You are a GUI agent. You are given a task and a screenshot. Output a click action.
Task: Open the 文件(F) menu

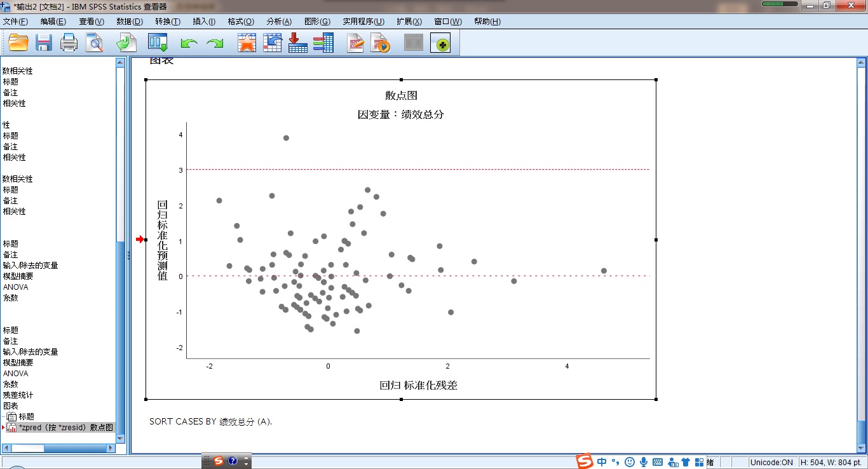[15, 21]
